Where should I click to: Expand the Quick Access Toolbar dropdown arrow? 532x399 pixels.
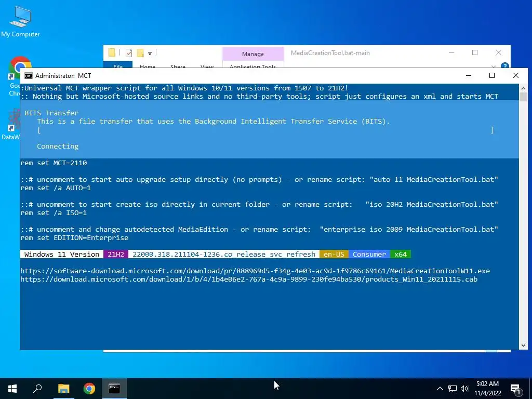click(150, 54)
